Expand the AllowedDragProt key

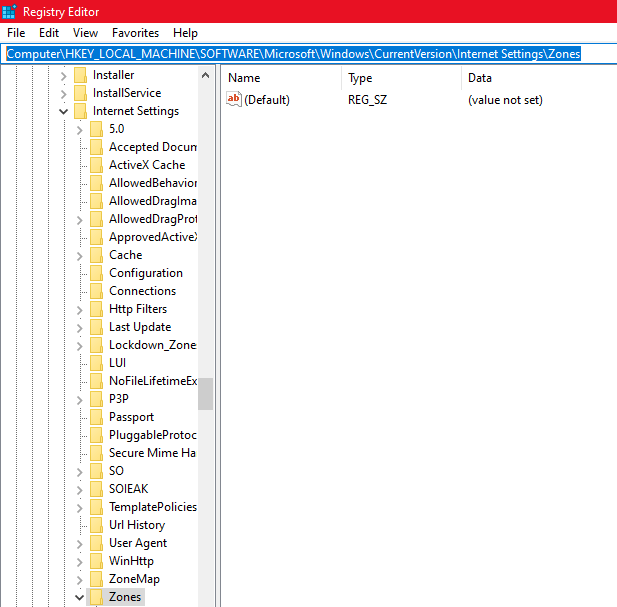(80, 220)
